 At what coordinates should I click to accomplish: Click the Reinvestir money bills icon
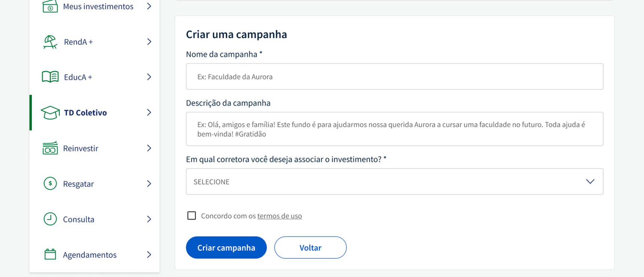[50, 148]
